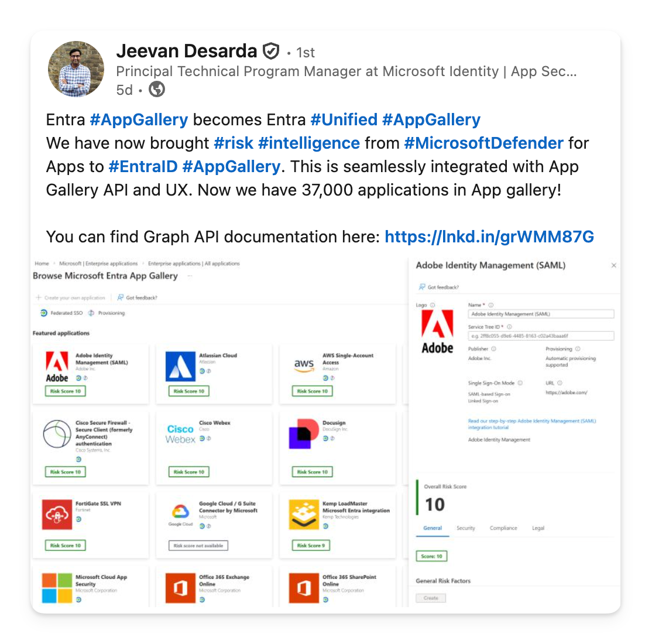
Task: Open the step-by-step Adobe integration tutorial link
Action: pos(532,424)
